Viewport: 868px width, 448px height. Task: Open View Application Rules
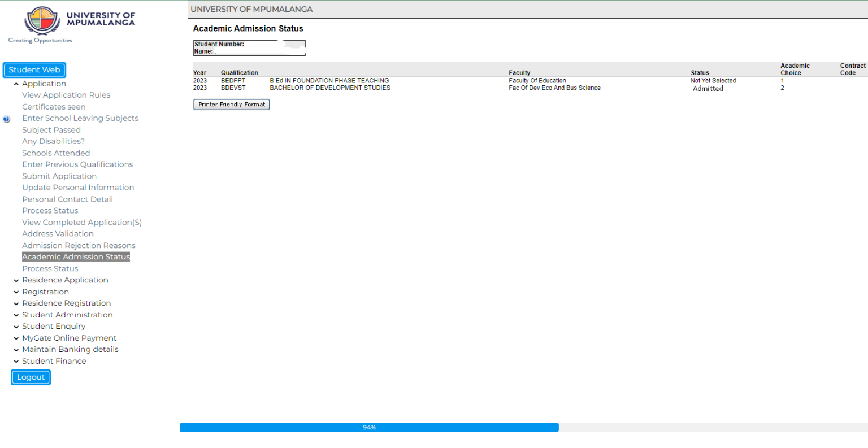[x=66, y=95]
